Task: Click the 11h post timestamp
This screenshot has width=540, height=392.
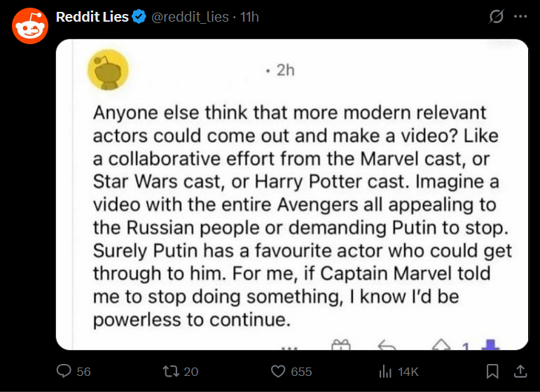Action: 249,17
